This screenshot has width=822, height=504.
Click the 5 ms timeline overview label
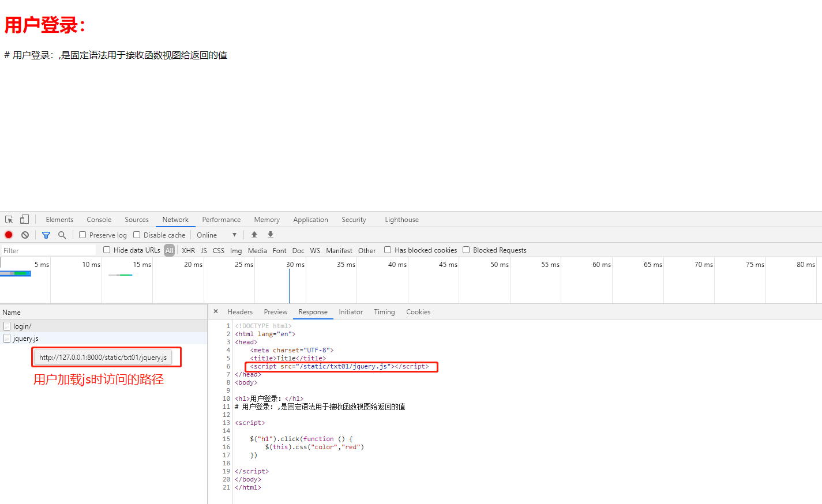point(42,265)
